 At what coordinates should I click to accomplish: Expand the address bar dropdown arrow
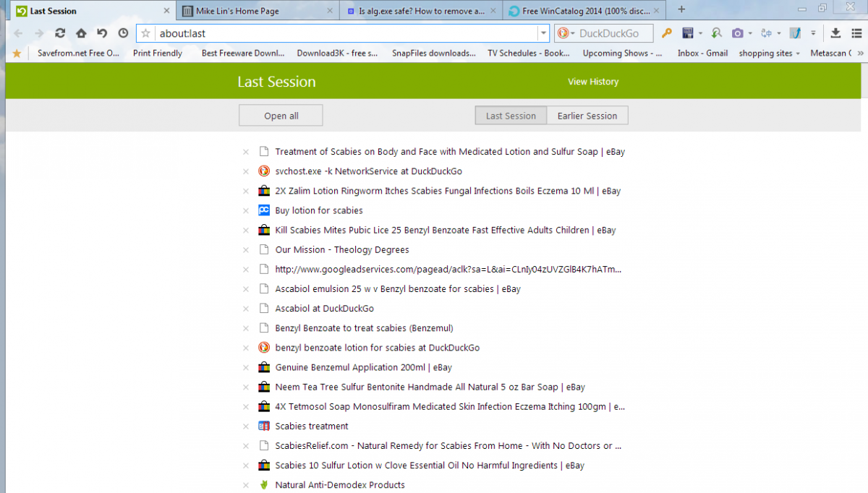pos(543,33)
